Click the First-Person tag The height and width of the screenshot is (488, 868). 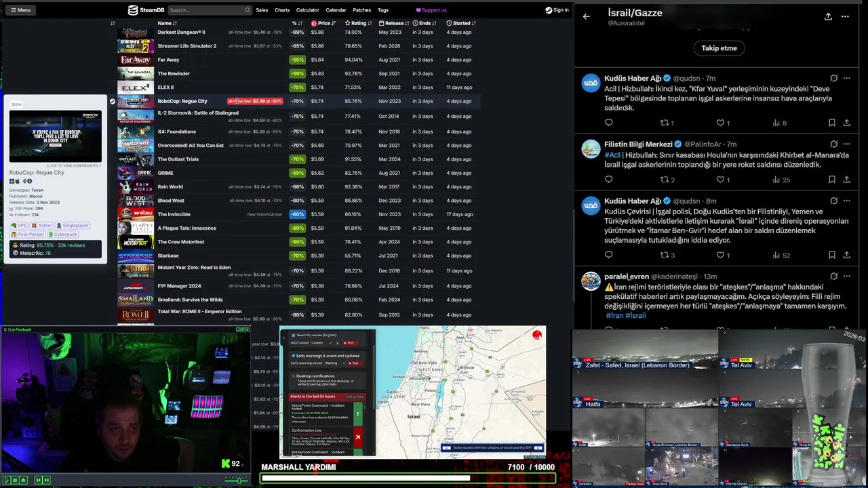point(26,234)
